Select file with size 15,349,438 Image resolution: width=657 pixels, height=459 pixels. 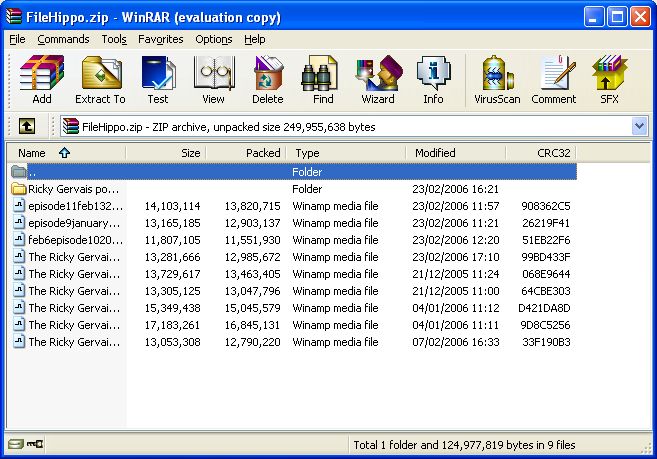292,308
